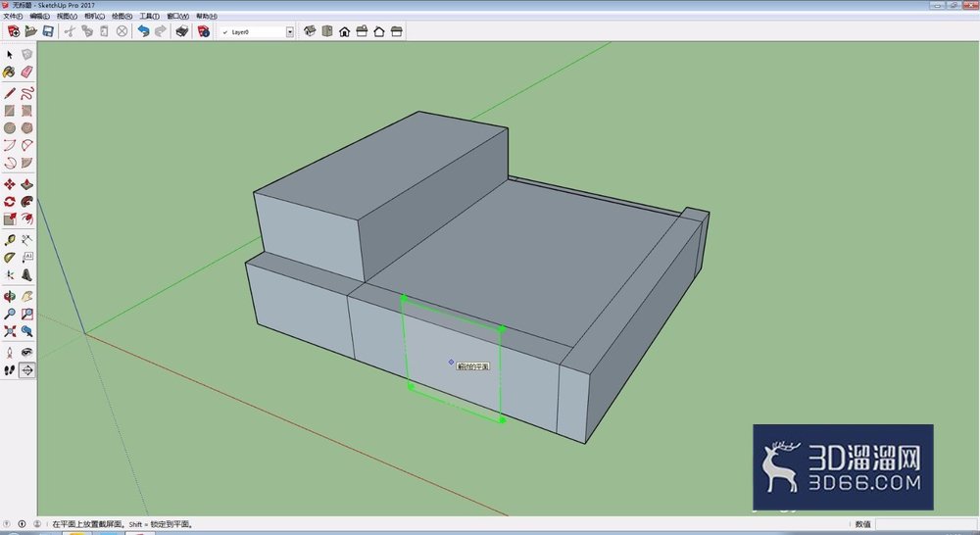
Task: Click the Erase circled-X icon
Action: [x=122, y=31]
